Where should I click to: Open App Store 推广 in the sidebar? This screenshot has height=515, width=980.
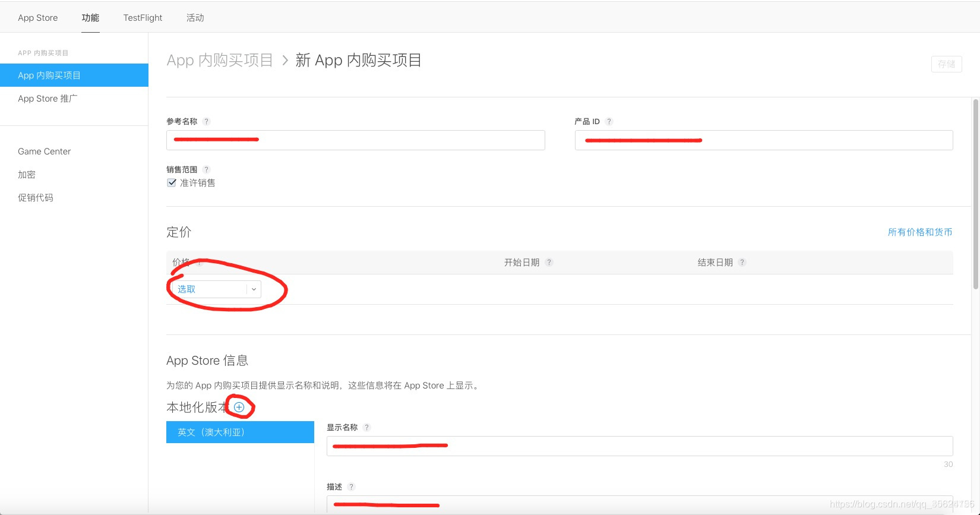tap(48, 99)
